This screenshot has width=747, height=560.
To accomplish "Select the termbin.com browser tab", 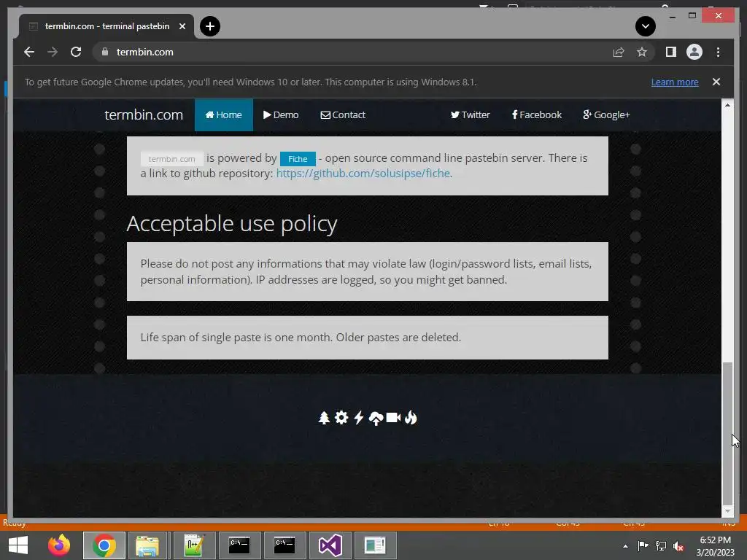I will tap(107, 26).
